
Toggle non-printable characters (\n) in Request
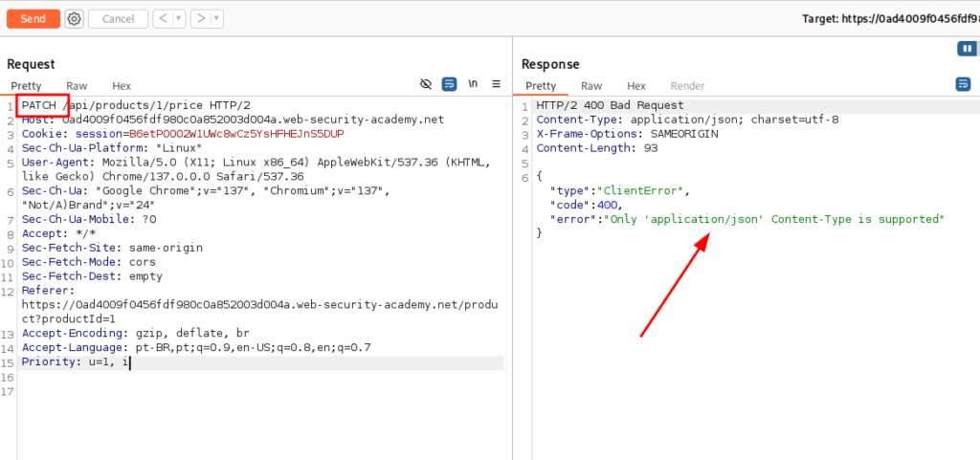click(x=473, y=85)
